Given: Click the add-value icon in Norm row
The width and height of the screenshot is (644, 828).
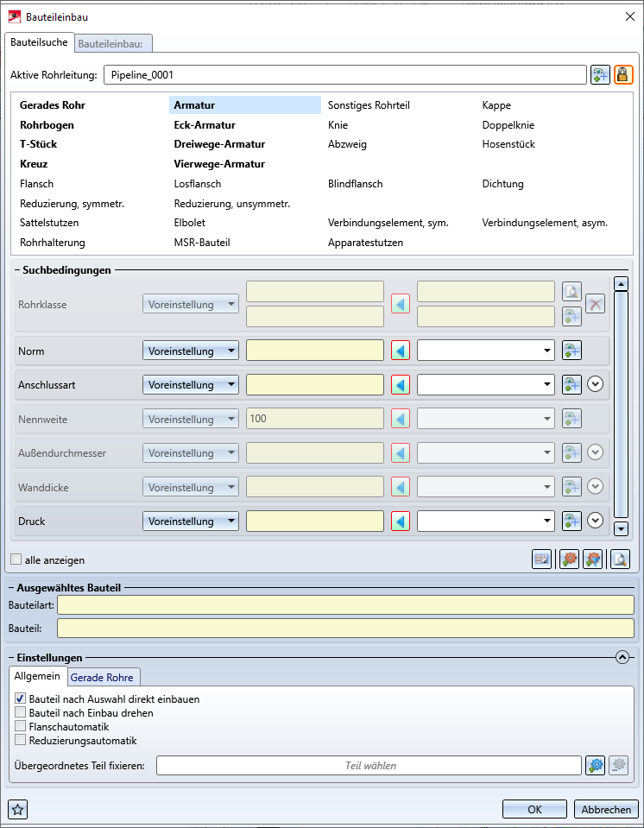Looking at the screenshot, I should coord(571,351).
